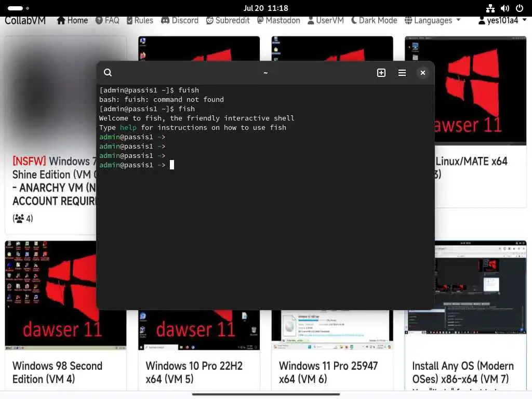The height and width of the screenshot is (399, 532).
Task: Click the crescent moon Dark Mode icon
Action: tap(354, 20)
